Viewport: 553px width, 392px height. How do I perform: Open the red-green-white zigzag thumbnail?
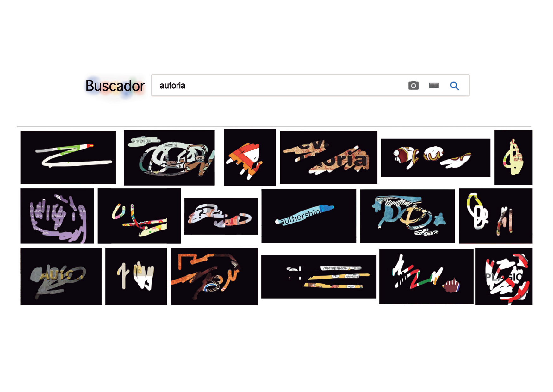(426, 276)
